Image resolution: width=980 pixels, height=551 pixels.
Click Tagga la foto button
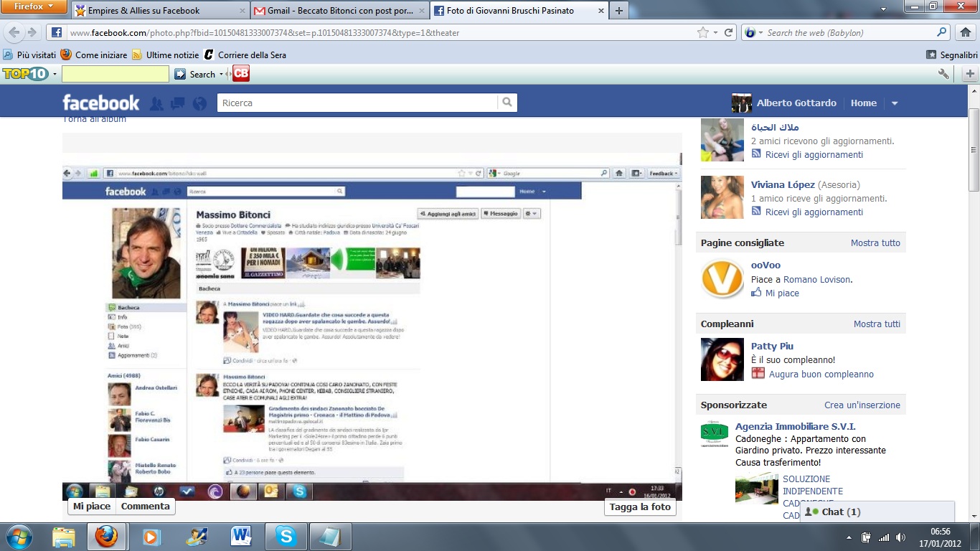point(640,507)
